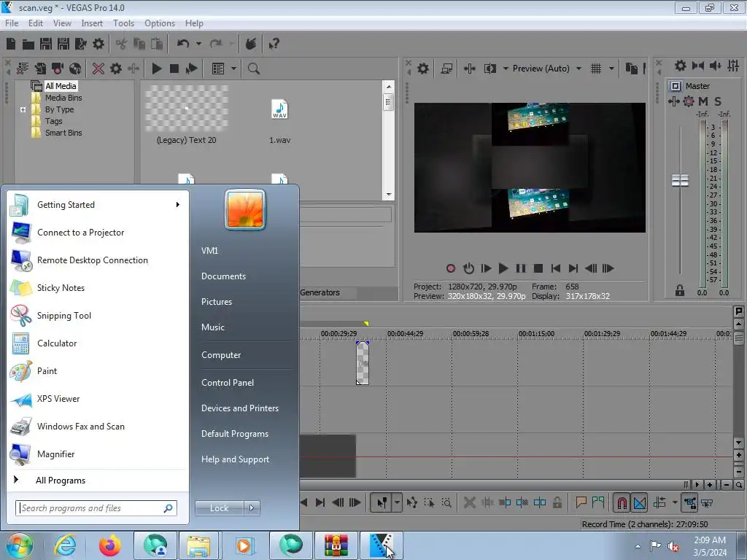Toggle Split Screen View in Video Preview

(x=490, y=69)
